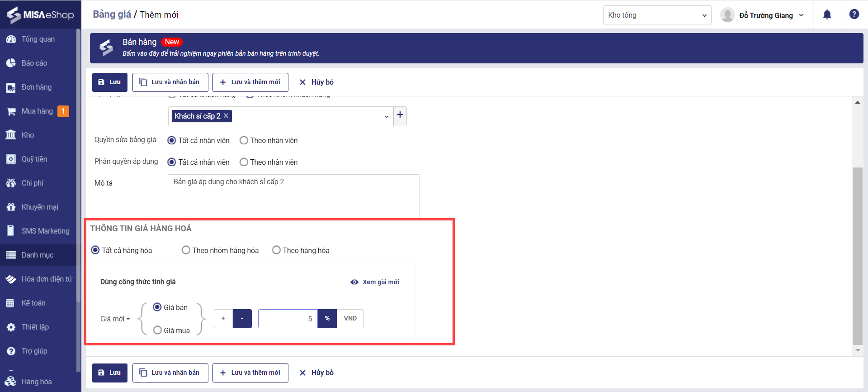This screenshot has width=868, height=392.
Task: Select Theo nhân viên for Phân quyền áp dụng
Action: pos(244,162)
